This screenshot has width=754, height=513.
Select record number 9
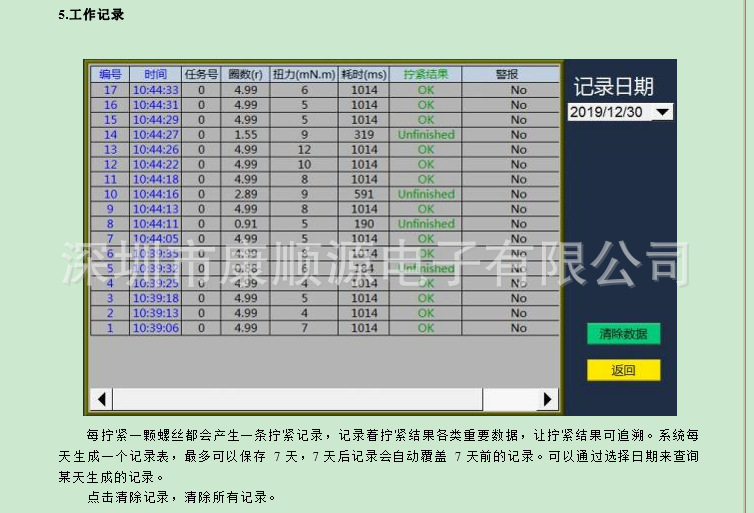coord(110,209)
